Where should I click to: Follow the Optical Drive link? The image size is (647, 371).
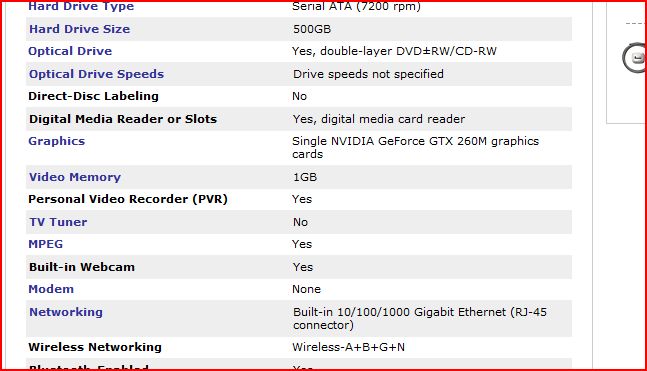click(x=70, y=51)
